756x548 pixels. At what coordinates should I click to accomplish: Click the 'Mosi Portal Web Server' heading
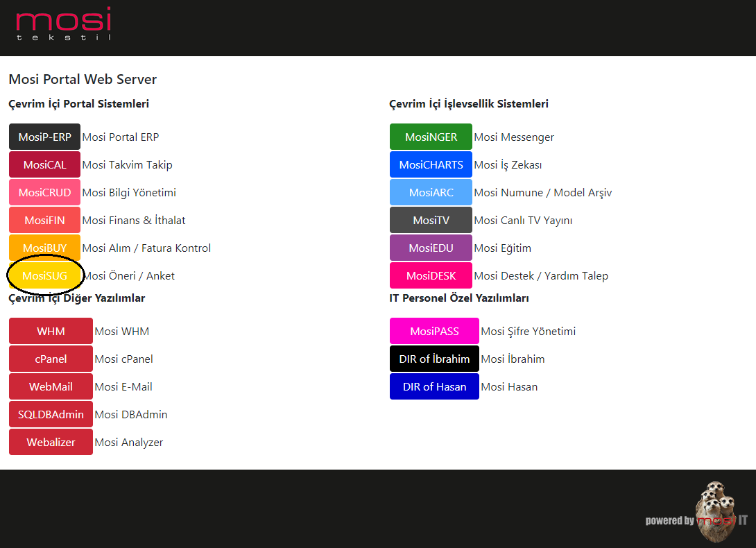click(x=83, y=79)
